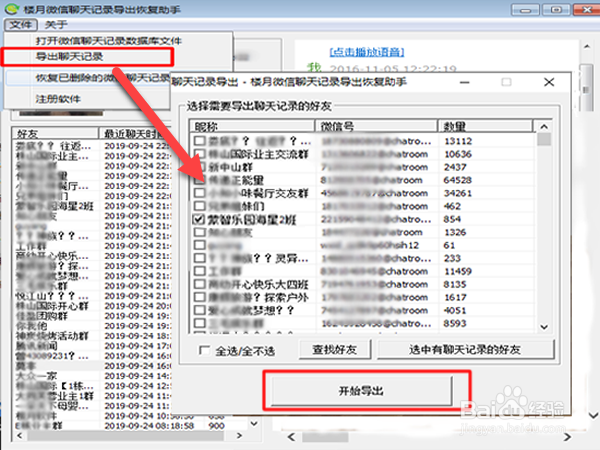The height and width of the screenshot is (450, 600).
Task: Select 紫智乐园海星2班 in main friend list
Action: (55, 206)
